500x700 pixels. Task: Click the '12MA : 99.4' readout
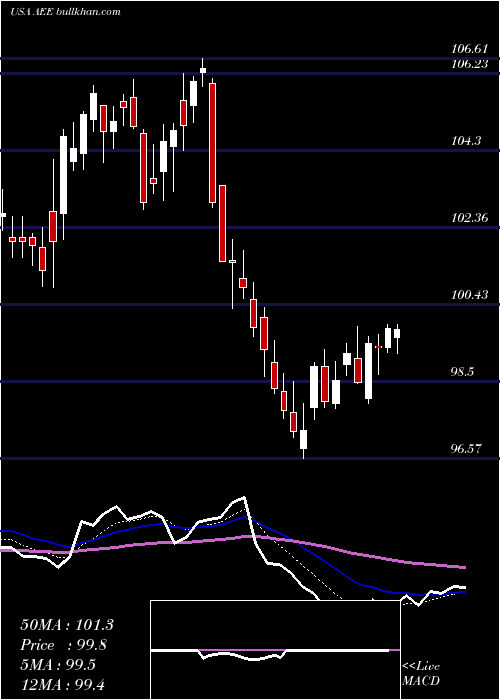point(62,684)
